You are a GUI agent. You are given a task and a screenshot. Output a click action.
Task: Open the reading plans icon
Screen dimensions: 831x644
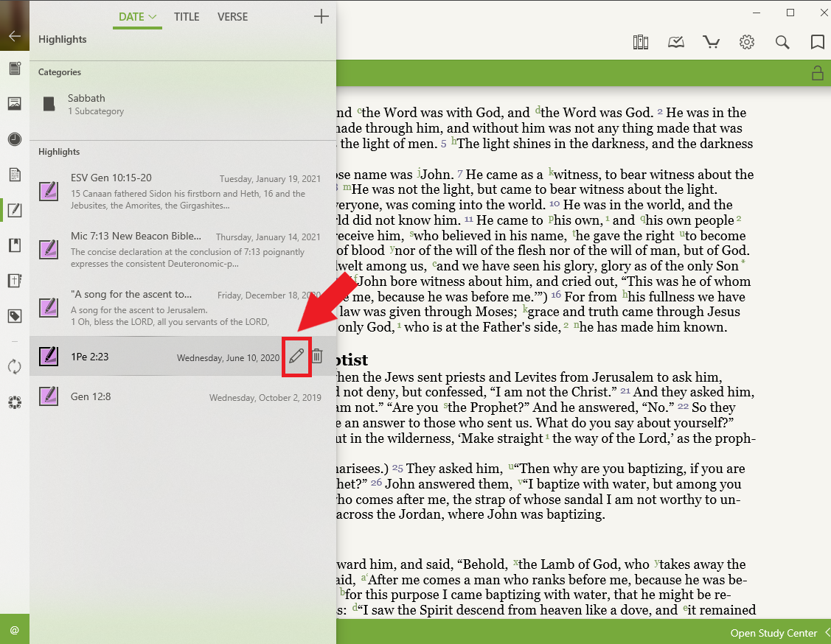[676, 42]
